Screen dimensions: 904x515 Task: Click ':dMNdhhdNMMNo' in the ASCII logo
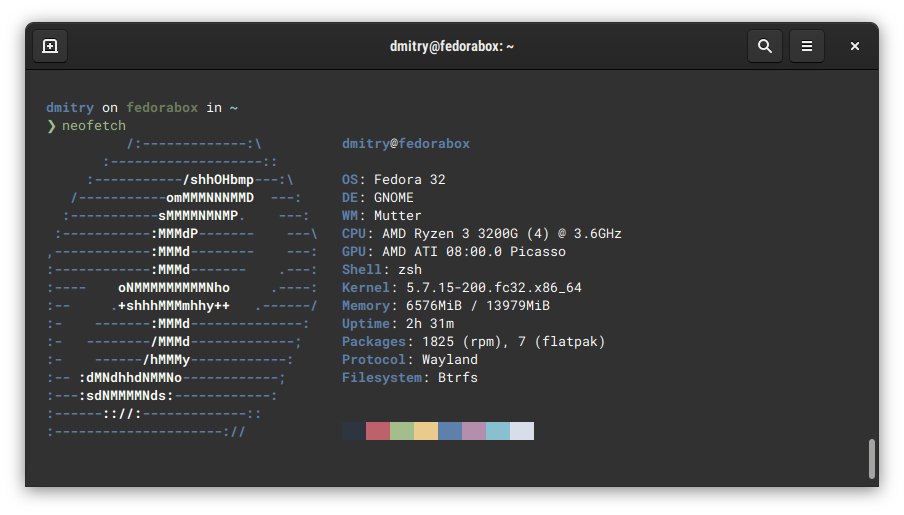pos(130,378)
